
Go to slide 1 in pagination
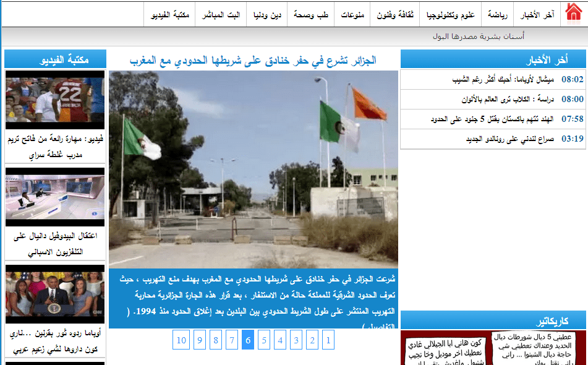click(328, 340)
